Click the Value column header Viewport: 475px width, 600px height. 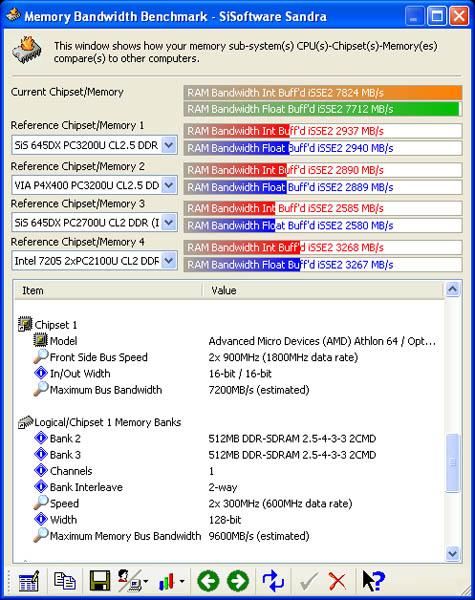click(x=323, y=290)
